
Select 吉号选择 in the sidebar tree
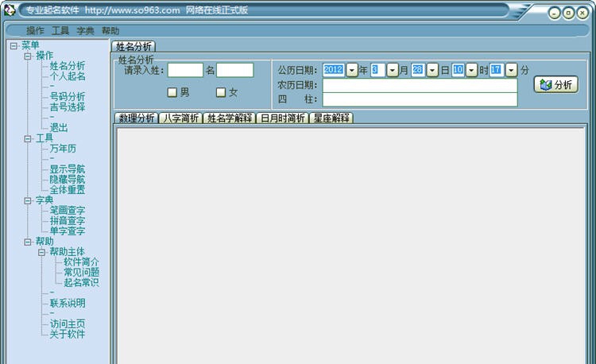(68, 107)
